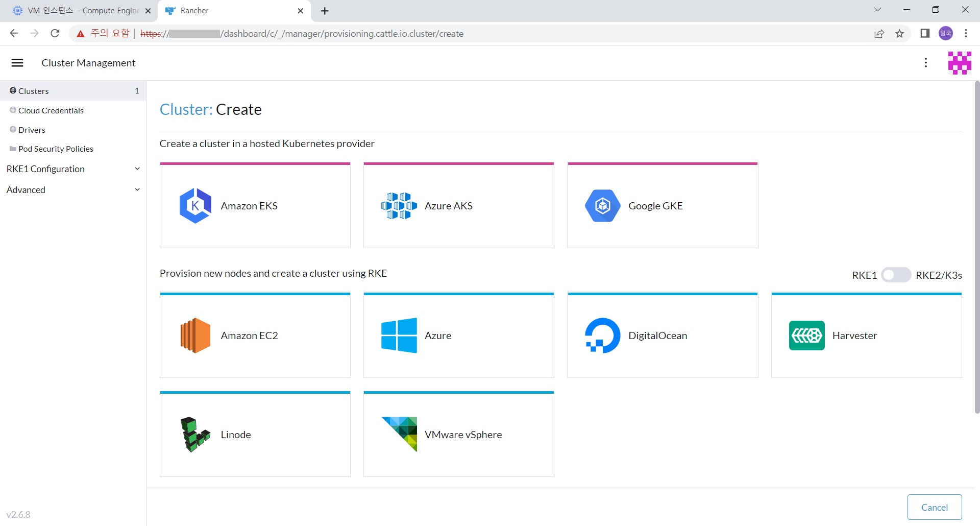Image resolution: width=980 pixels, height=526 pixels.
Task: Open the user avatar menu
Action: click(x=960, y=63)
